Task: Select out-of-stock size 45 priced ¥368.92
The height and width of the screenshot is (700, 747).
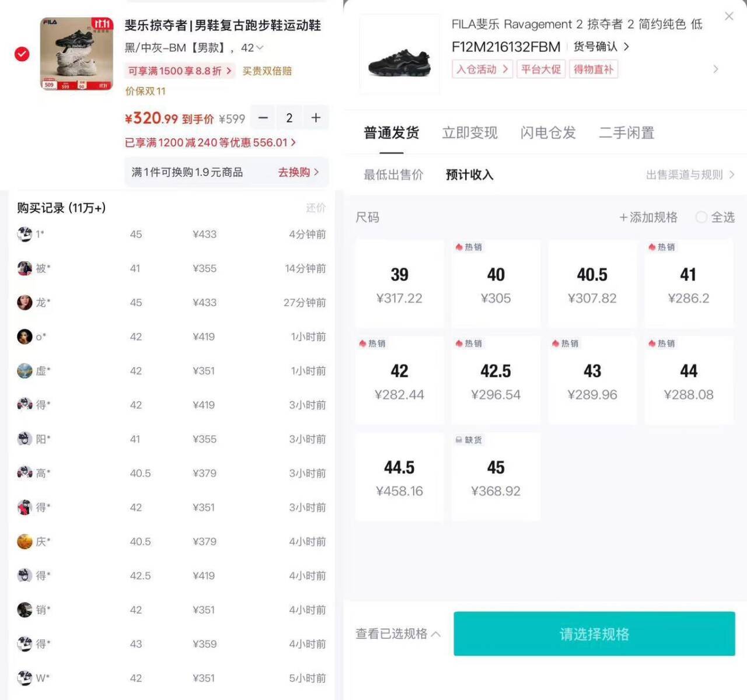Action: pyautogui.click(x=496, y=477)
